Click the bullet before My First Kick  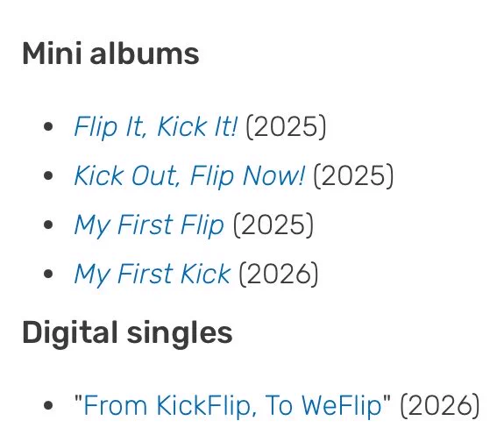(48, 275)
